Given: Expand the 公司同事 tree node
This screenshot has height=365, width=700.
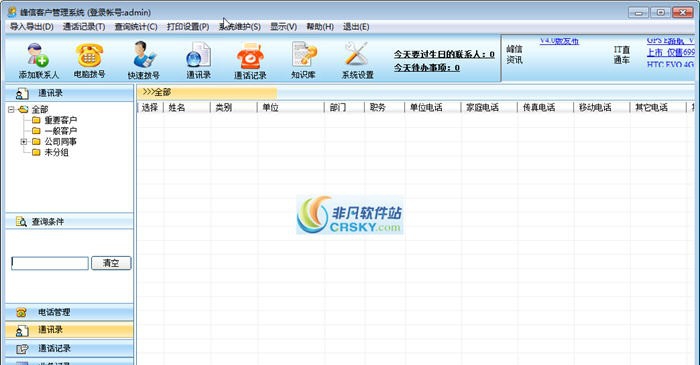Looking at the screenshot, I should (24, 141).
